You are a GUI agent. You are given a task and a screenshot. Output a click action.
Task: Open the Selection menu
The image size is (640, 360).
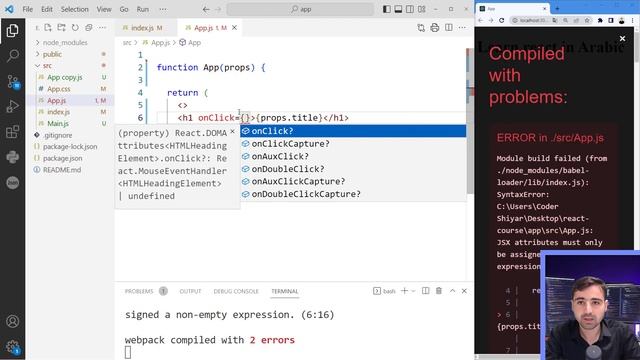tap(75, 9)
